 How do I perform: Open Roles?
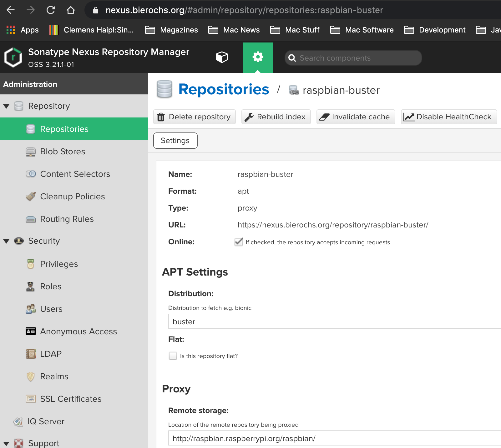(x=51, y=286)
